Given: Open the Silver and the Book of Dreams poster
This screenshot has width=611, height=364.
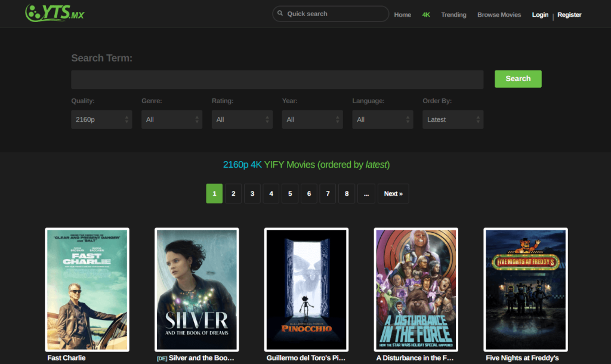Looking at the screenshot, I should tap(197, 289).
